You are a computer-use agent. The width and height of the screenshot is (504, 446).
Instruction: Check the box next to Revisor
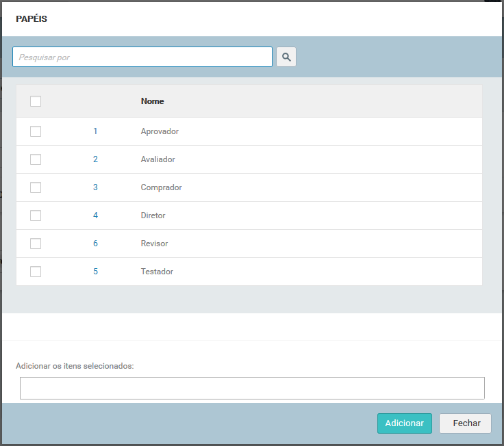36,244
